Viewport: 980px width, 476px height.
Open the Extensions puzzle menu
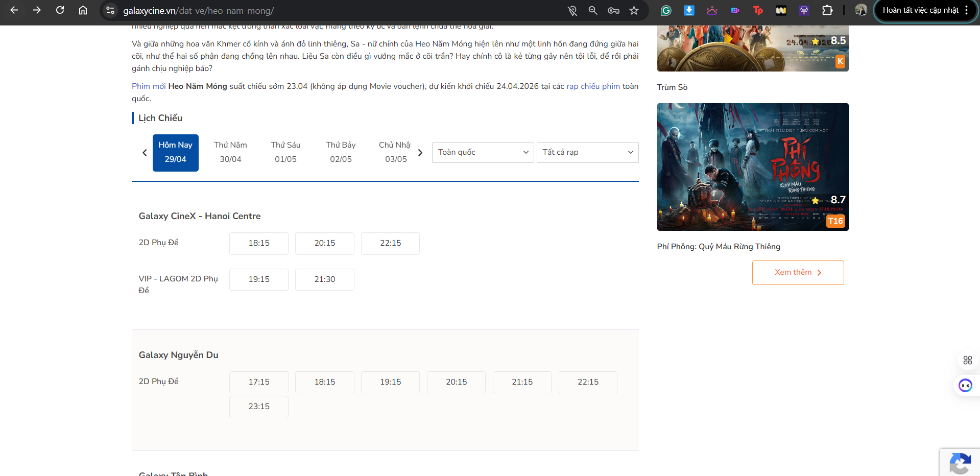pos(827,10)
